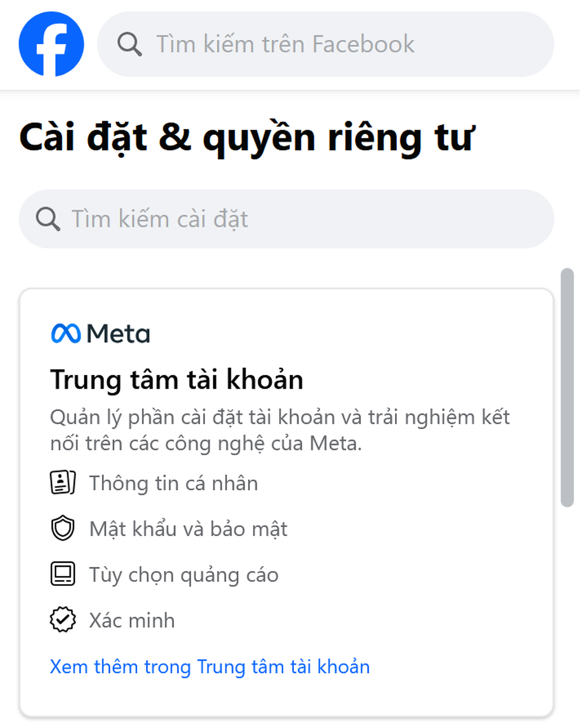Select the 'Xác minh' text entry
The height and width of the screenshot is (728, 582).
pyautogui.click(x=132, y=620)
